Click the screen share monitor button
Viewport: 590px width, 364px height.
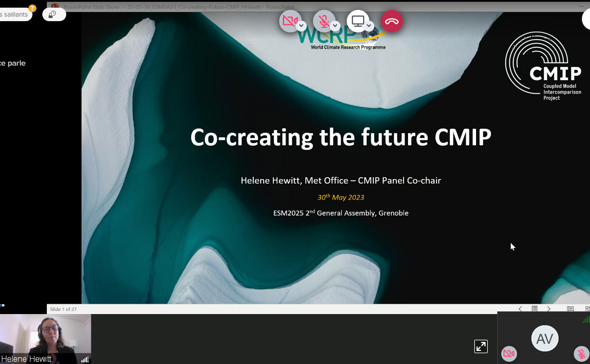[358, 21]
